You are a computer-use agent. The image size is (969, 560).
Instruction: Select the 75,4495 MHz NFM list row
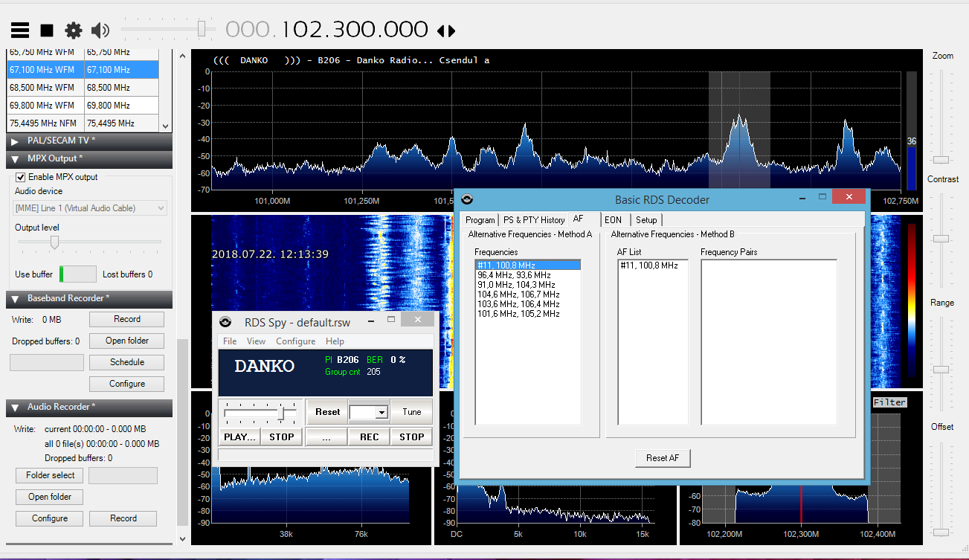(x=83, y=123)
